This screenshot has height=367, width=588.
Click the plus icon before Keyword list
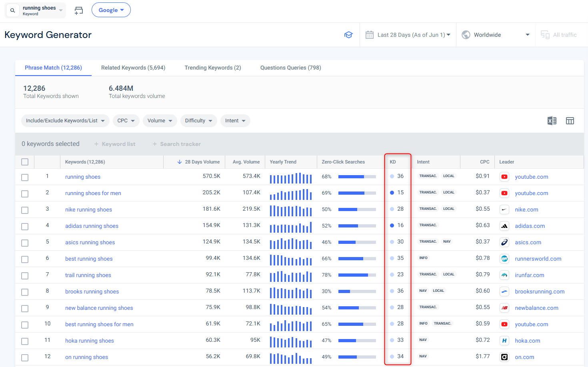pos(96,144)
